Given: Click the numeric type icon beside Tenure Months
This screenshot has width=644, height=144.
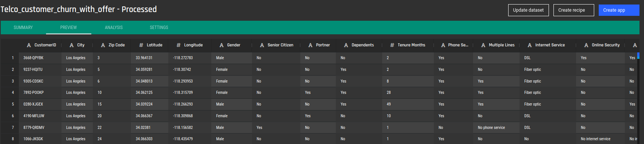Looking at the screenshot, I should (392, 45).
